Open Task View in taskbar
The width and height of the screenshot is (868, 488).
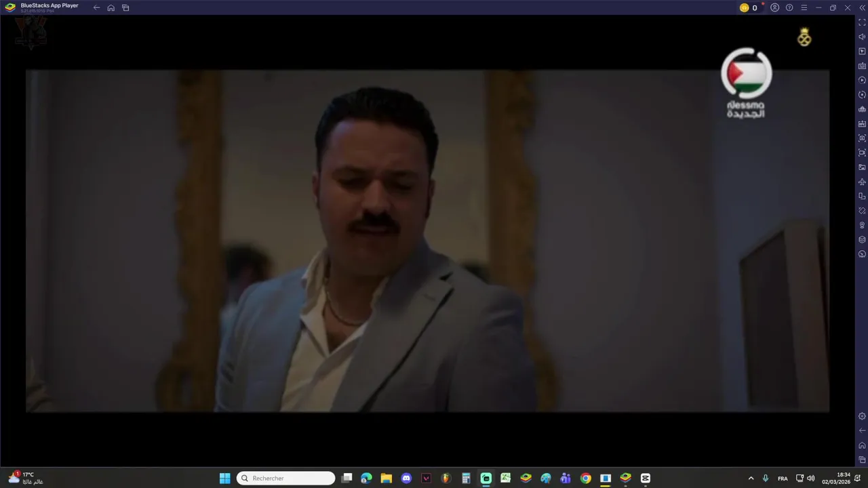tap(347, 479)
